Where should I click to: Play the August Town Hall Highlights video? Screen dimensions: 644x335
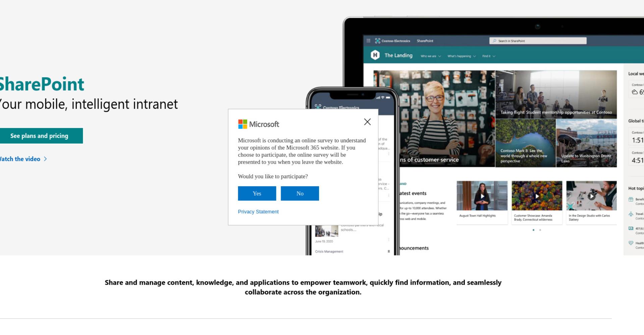click(x=482, y=196)
